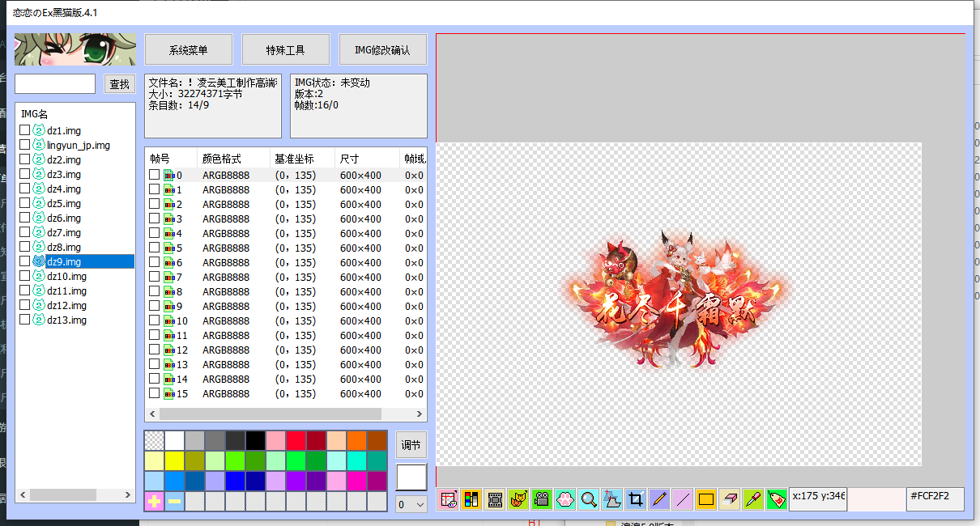
Task: Select the Rectangle tool
Action: point(706,499)
